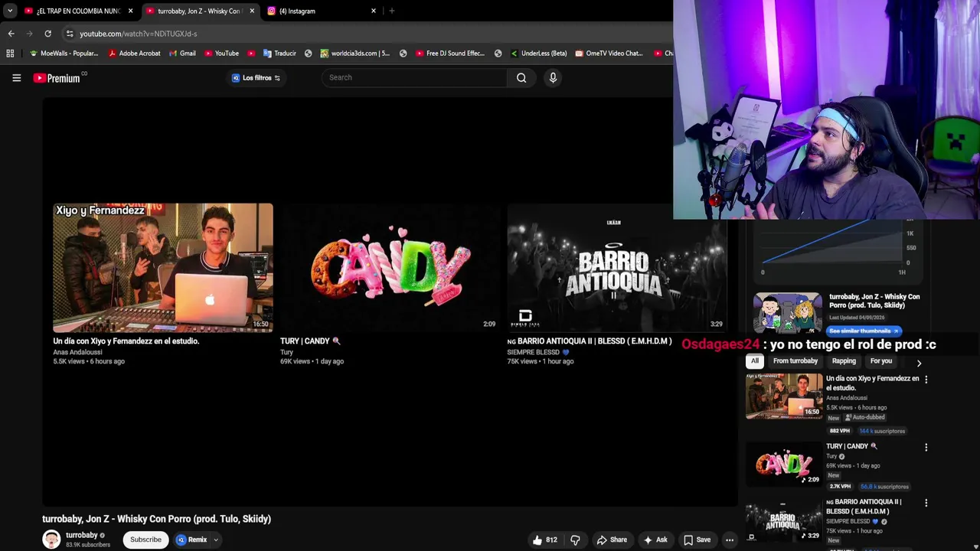Save the video to a playlist
Screen dimensions: 980x551
[697, 540]
